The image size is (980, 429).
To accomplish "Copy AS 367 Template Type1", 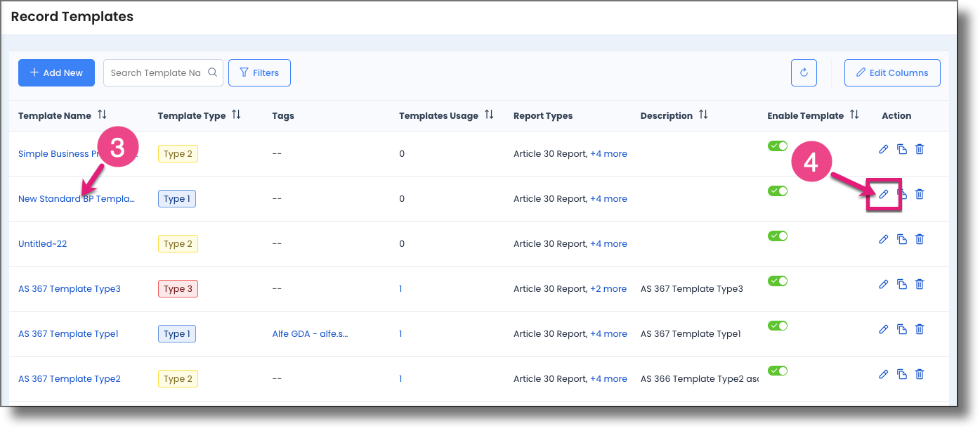I will (902, 329).
